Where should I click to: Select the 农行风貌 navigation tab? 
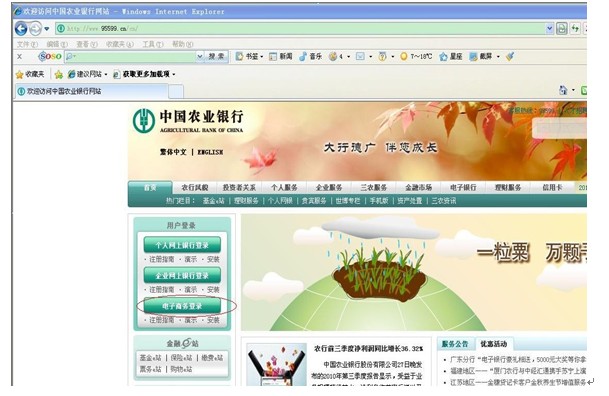pyautogui.click(x=195, y=188)
